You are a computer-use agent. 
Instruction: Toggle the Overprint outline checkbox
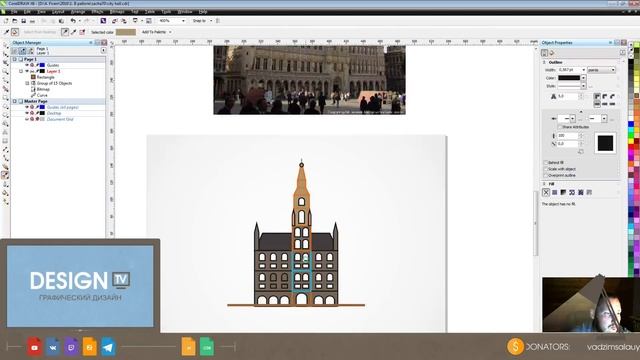pos(545,176)
